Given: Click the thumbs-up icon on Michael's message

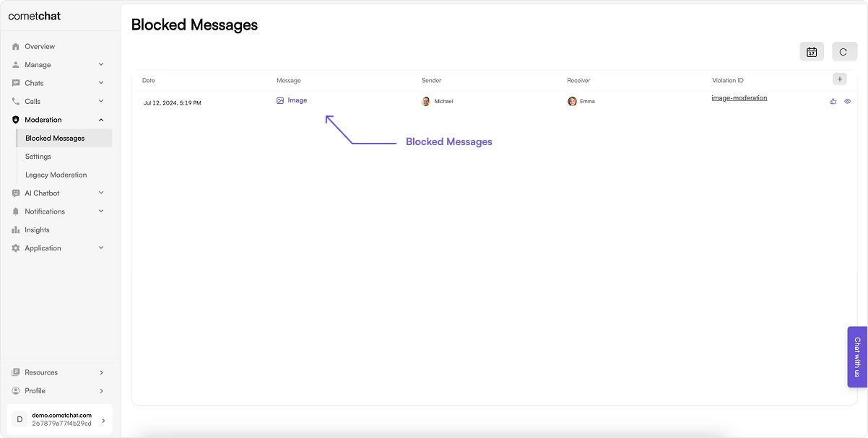Looking at the screenshot, I should pos(833,101).
